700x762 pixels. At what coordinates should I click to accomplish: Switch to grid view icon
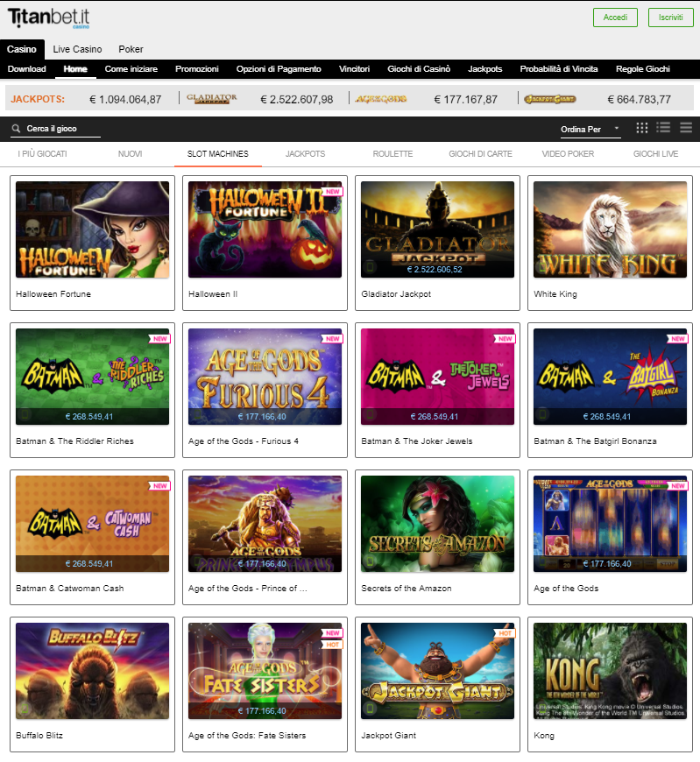(x=641, y=128)
